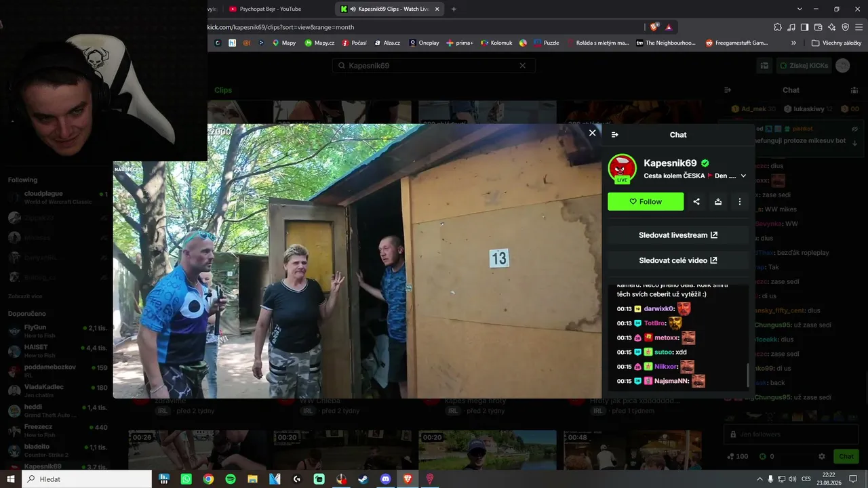The image size is (868, 488).
Task: Open the Alza.cz bookmark
Action: coord(387,43)
